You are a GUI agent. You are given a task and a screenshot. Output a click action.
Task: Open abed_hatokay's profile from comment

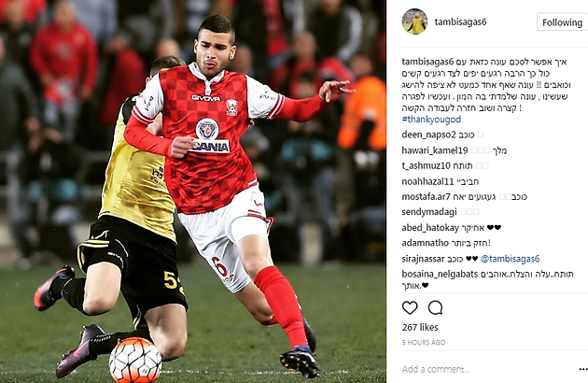430,228
